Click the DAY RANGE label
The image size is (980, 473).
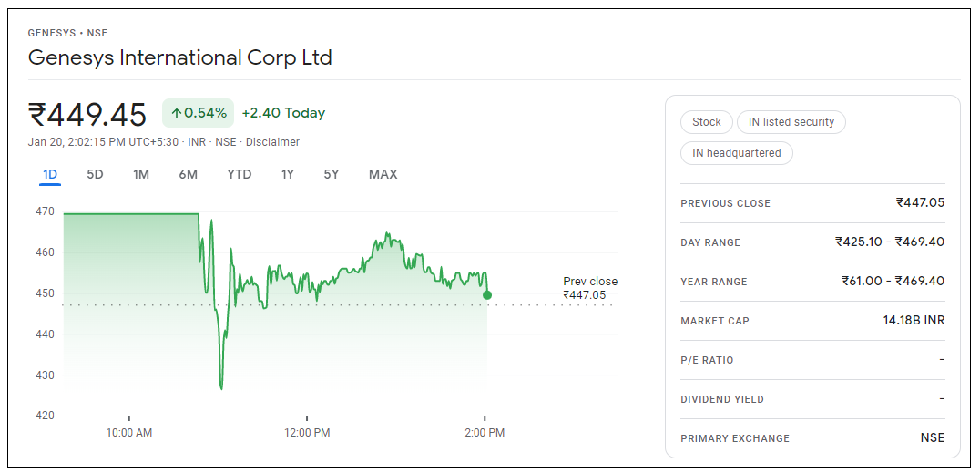point(710,242)
